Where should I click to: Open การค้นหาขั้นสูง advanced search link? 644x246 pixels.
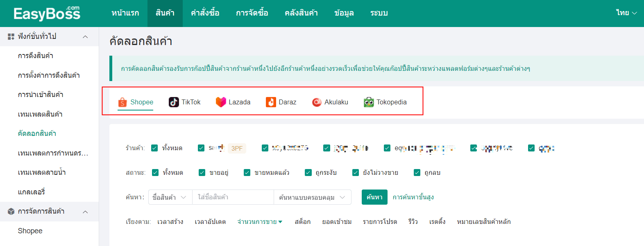[x=413, y=197]
